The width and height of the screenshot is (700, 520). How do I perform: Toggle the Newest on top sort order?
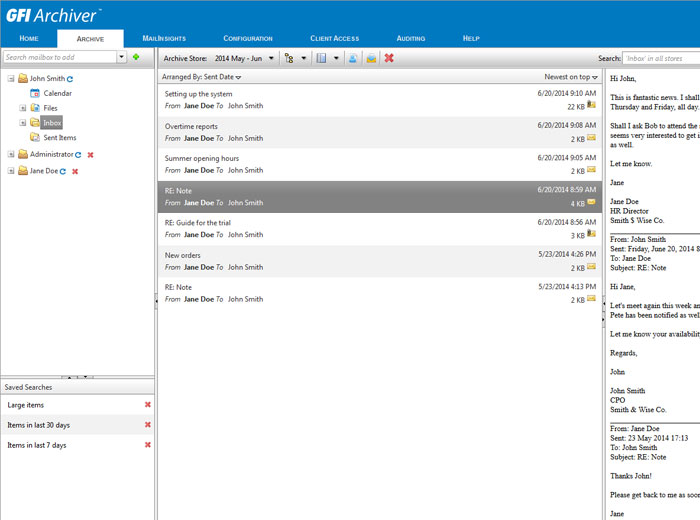pyautogui.click(x=571, y=77)
